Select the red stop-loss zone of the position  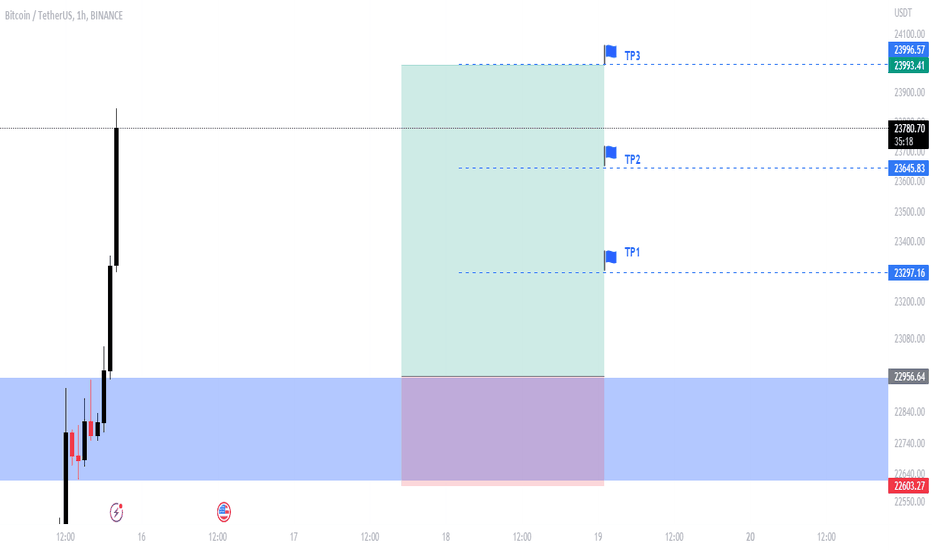point(503,432)
